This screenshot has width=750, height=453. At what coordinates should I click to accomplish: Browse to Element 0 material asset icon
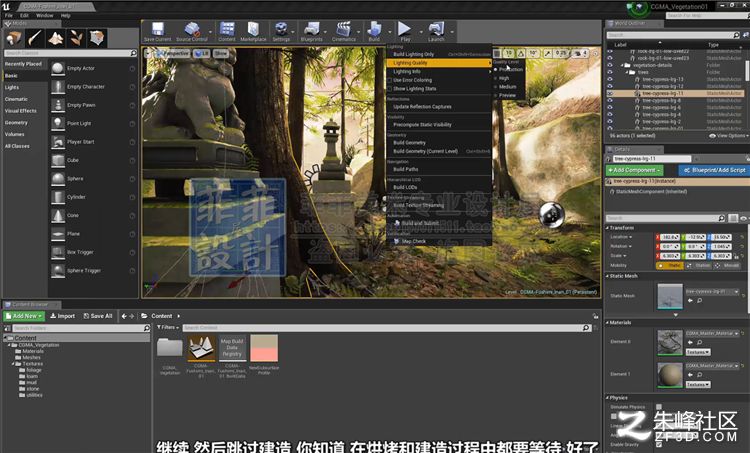pos(699,343)
